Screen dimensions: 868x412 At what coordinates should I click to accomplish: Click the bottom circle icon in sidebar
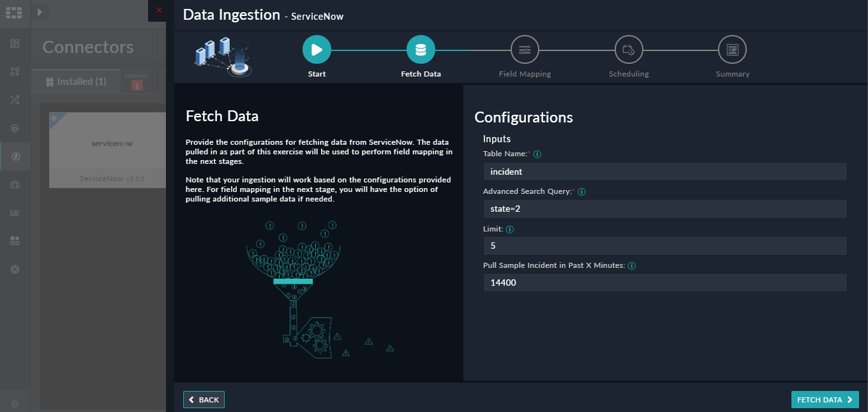pos(15,403)
